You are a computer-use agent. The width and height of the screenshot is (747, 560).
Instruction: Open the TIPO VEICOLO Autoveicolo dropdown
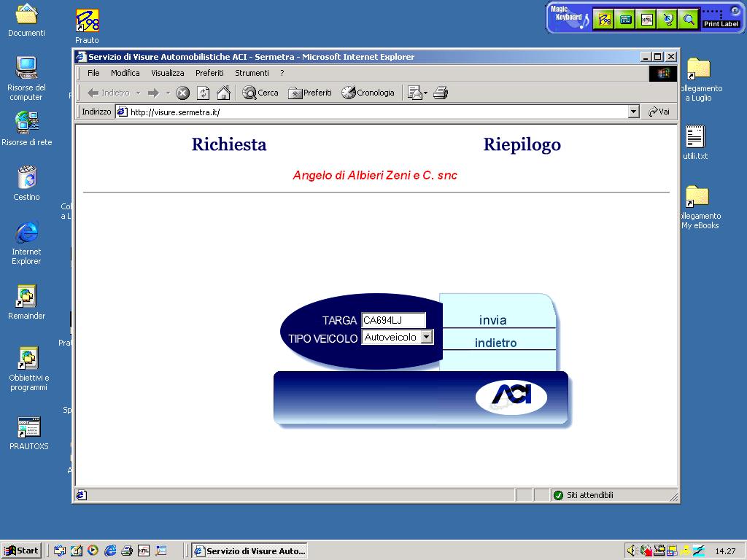coord(398,337)
